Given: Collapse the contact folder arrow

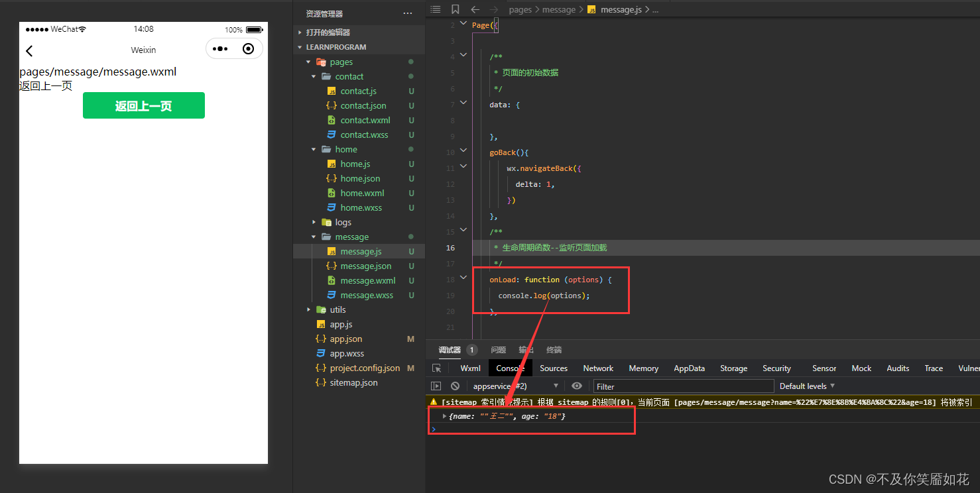Looking at the screenshot, I should coord(314,77).
